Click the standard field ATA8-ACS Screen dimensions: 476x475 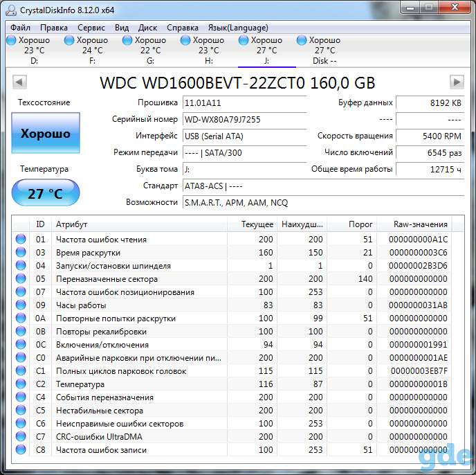pyautogui.click(x=323, y=186)
